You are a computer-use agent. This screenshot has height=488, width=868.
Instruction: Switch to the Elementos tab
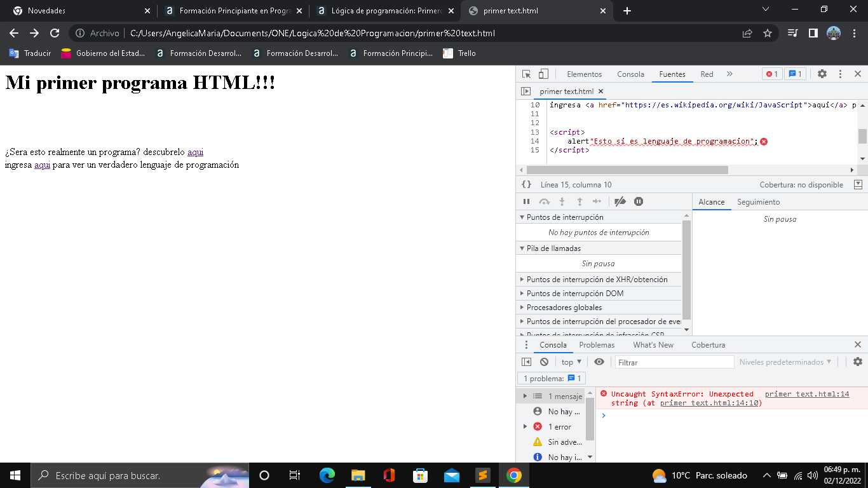tap(584, 74)
